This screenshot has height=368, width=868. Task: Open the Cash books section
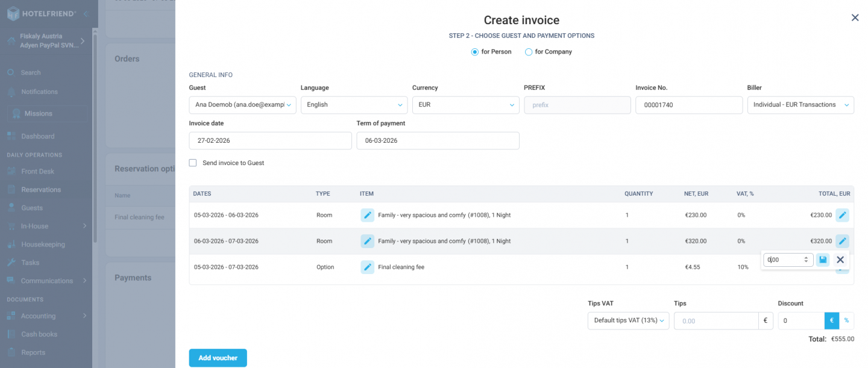click(x=38, y=334)
